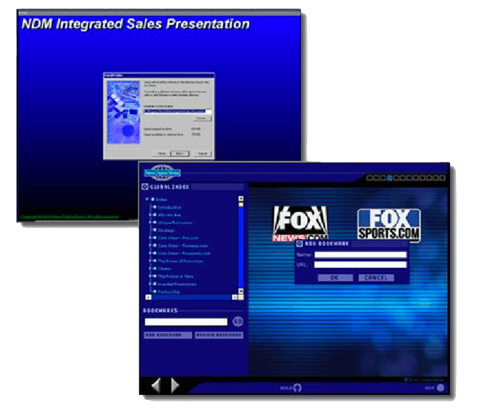Click the Bookmarks selection field
Viewport: 481px width, 412px height.
(186, 322)
